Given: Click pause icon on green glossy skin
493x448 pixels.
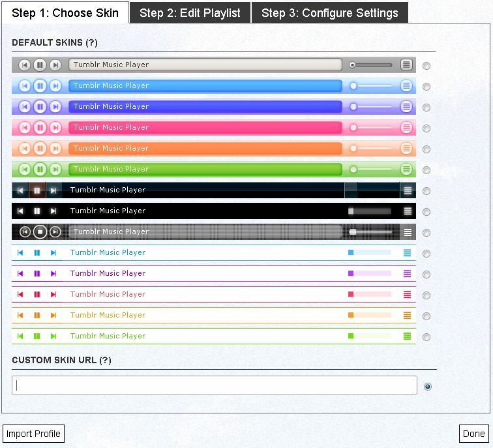Looking at the screenshot, I should (x=40, y=169).
